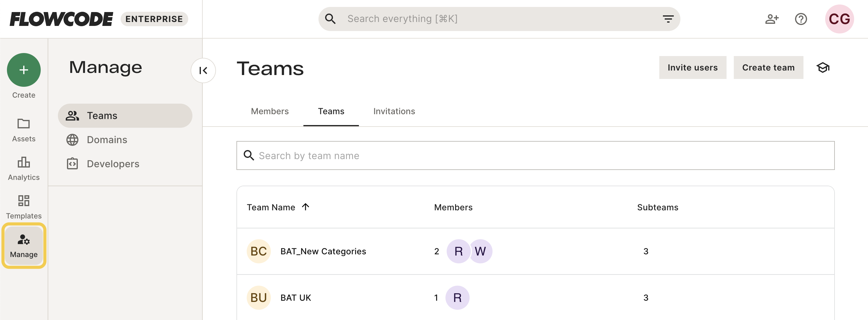The width and height of the screenshot is (868, 320).
Task: Click the Subteams column header
Action: pos(657,207)
